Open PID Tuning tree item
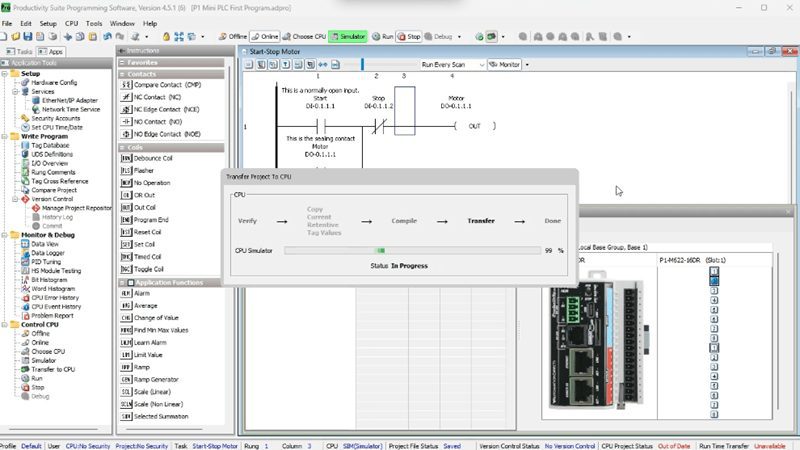This screenshot has height=450, width=800. (x=46, y=262)
